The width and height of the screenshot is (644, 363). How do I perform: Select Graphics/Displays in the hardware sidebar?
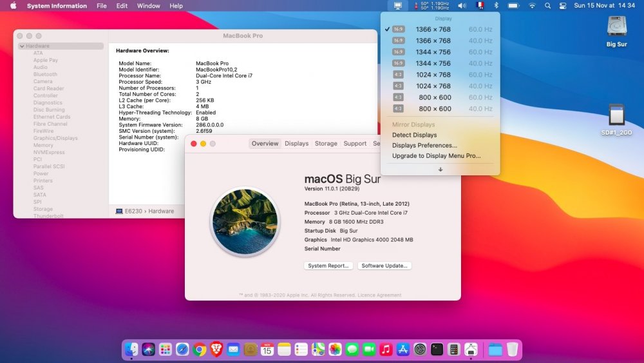pos(55,138)
